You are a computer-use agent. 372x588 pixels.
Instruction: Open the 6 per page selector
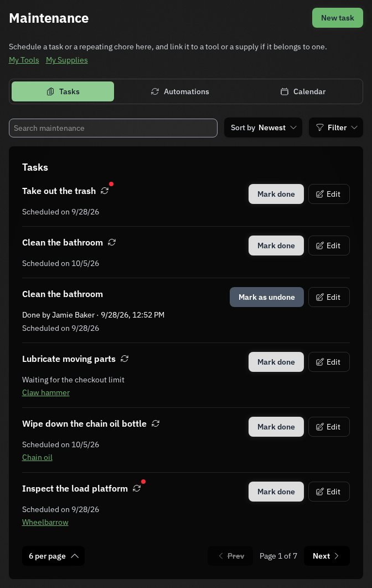pos(53,556)
